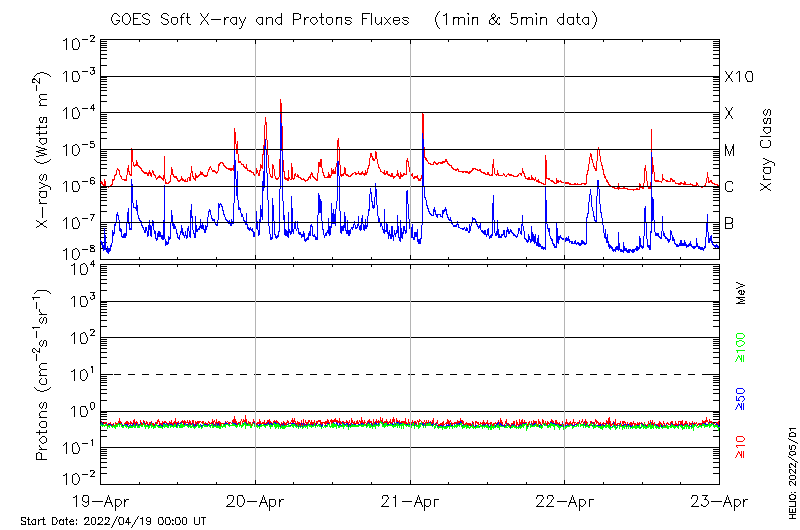Click the C flare class label
800x530 pixels.
click(729, 187)
